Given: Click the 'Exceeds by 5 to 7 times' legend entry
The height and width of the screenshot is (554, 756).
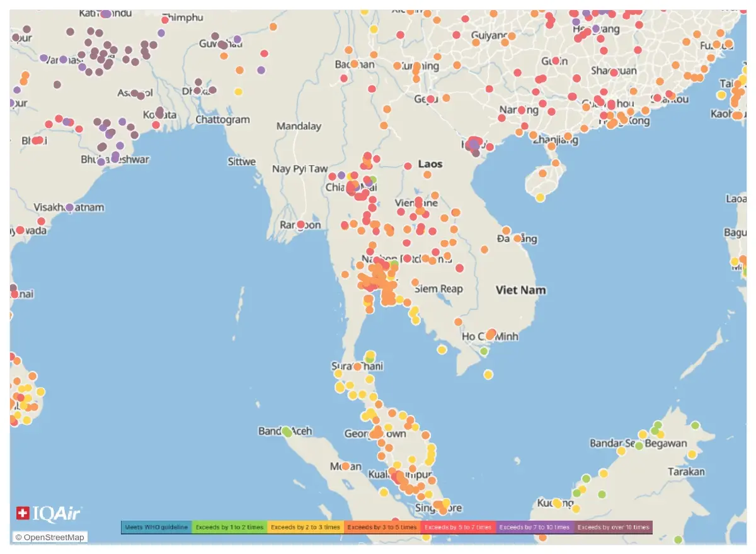Looking at the screenshot, I should pos(458,528).
